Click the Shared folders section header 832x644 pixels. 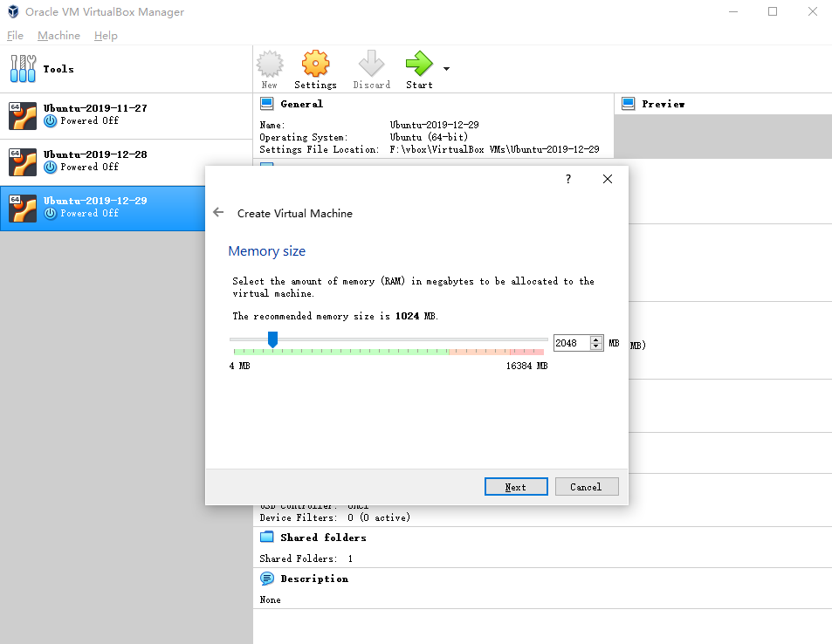click(x=323, y=538)
